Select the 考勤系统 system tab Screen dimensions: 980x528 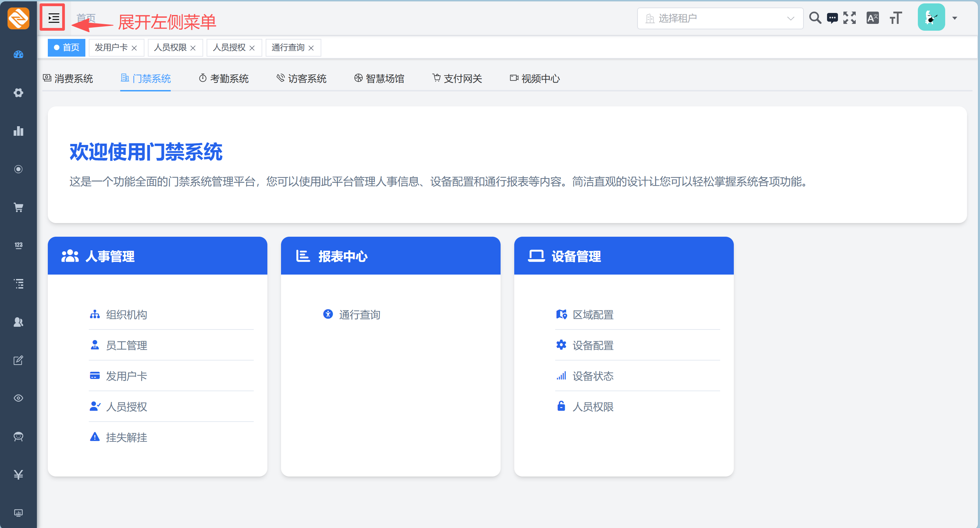(x=224, y=78)
